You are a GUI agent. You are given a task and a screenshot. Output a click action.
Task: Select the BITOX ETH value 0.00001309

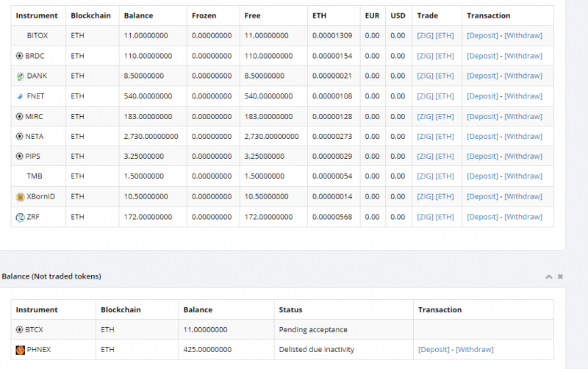[332, 35]
